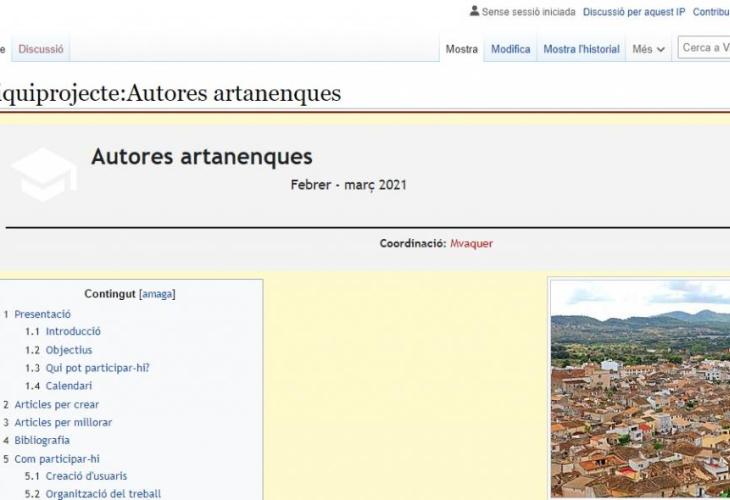This screenshot has height=500, width=730.
Task: Go to Introducció in contents list
Action: (73, 331)
